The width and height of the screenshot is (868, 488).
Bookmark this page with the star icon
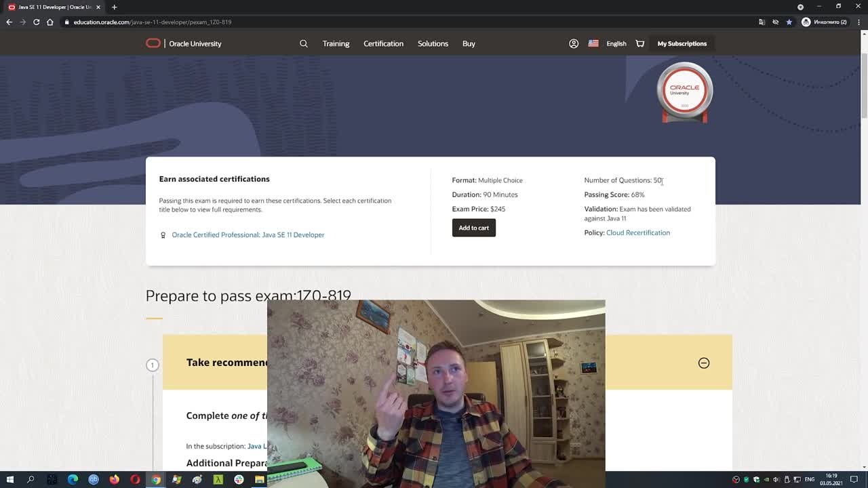(x=789, y=22)
